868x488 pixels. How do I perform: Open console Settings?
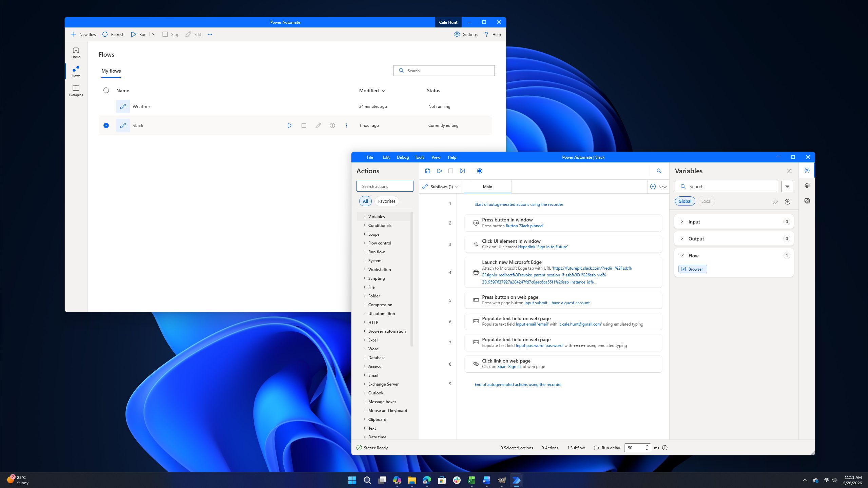466,34
